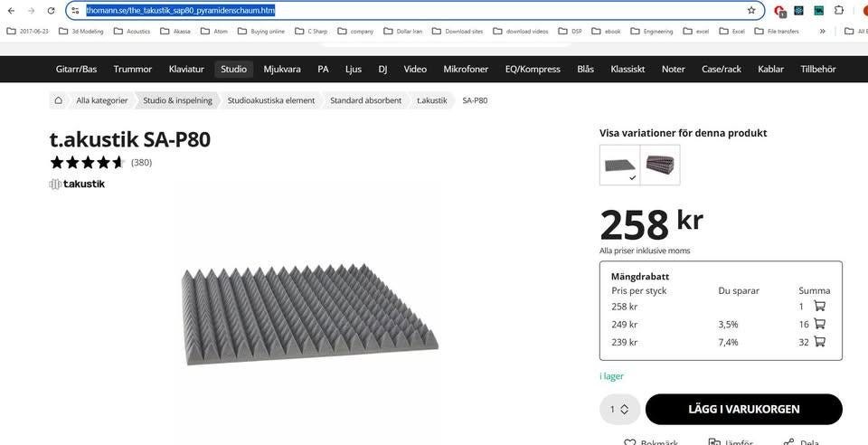Open the (380) reviews count link
This screenshot has width=868, height=445.
click(141, 163)
